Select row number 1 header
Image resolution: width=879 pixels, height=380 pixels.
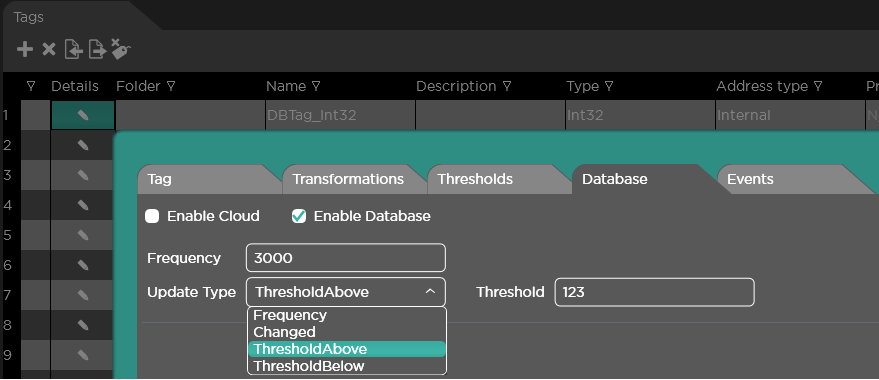pos(7,115)
